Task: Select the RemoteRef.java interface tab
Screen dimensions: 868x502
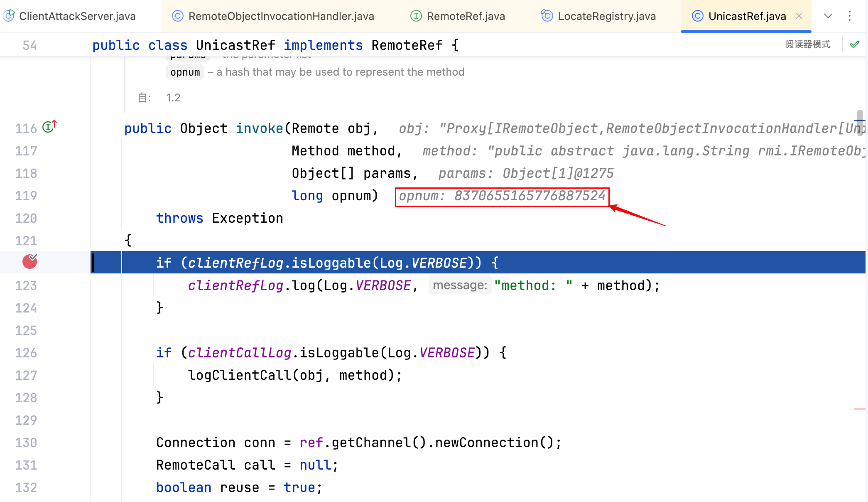Action: (466, 16)
